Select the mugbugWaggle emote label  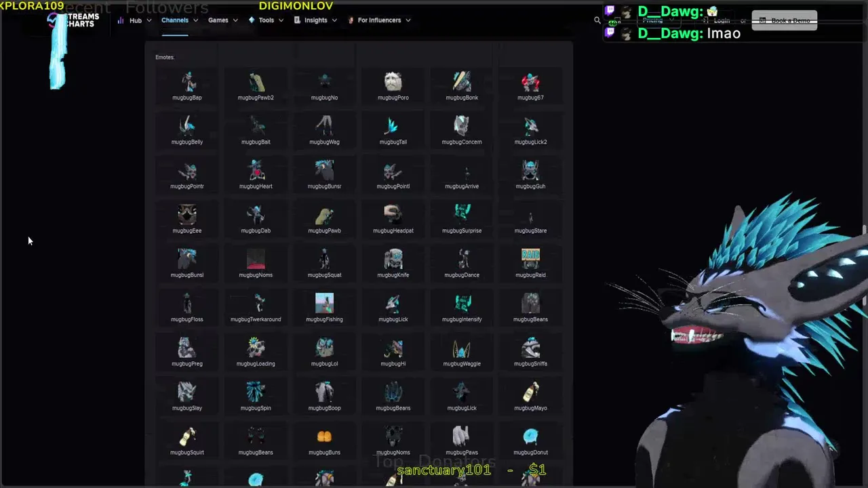pyautogui.click(x=462, y=364)
